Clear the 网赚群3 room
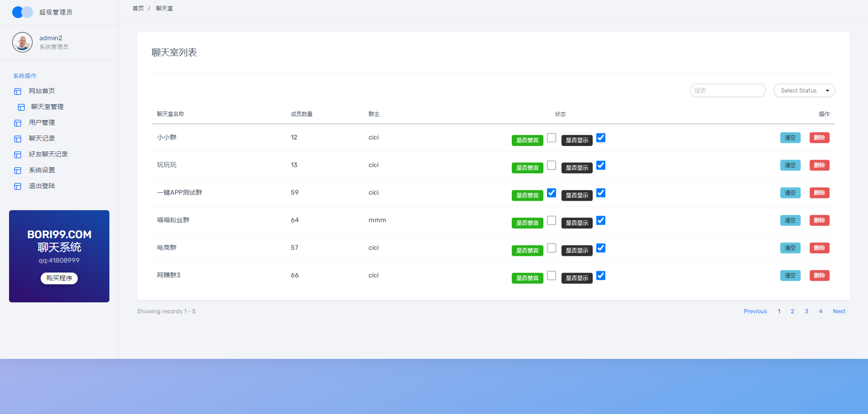This screenshot has height=414, width=868. pyautogui.click(x=790, y=276)
